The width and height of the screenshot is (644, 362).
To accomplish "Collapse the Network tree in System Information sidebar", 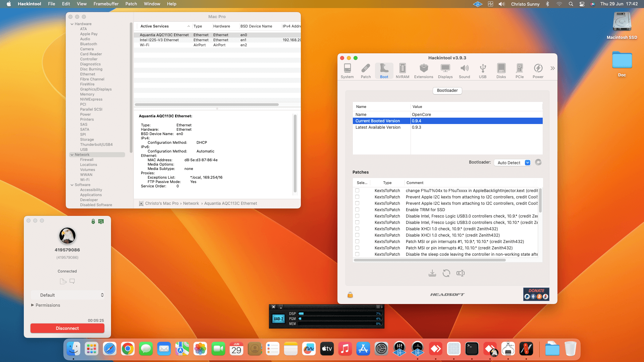I will 72,155.
